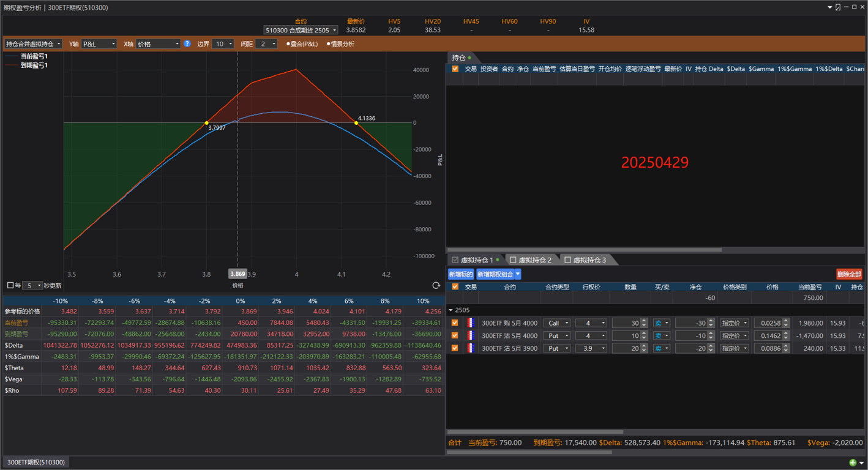This screenshot has width=868, height=470.
Task: Click the window dock/restore icon in title bar
Action: (838, 7)
